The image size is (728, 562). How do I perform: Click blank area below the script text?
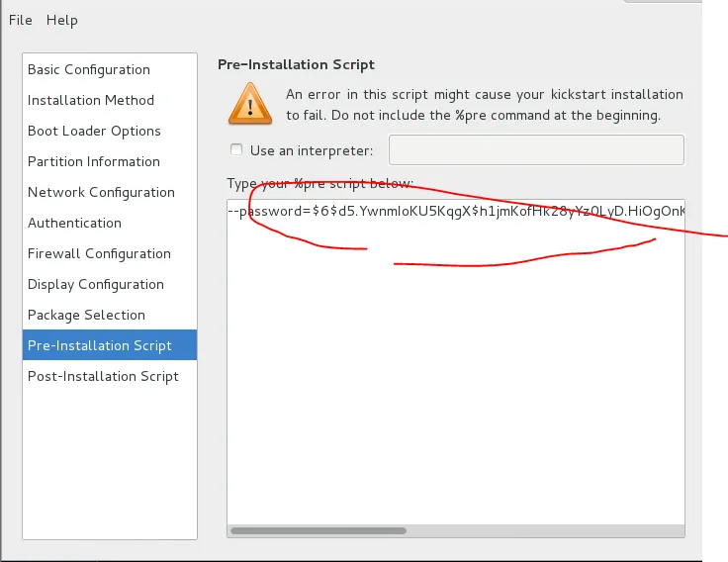(x=455, y=396)
